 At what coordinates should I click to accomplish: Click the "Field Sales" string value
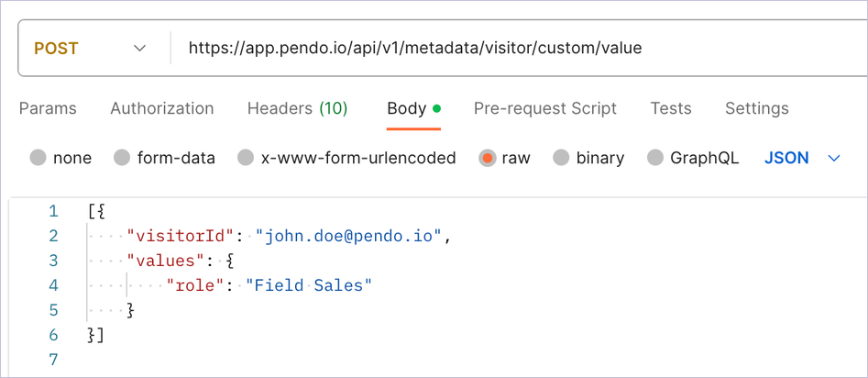(310, 285)
